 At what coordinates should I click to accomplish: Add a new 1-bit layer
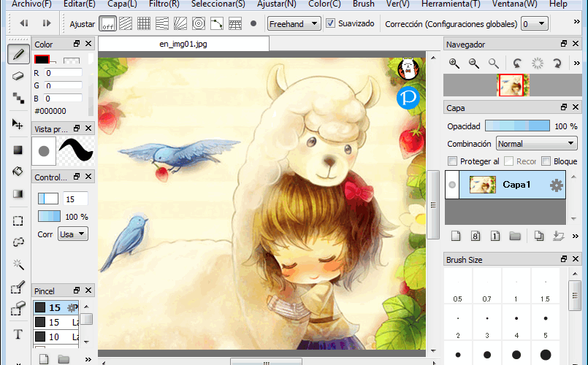(495, 236)
